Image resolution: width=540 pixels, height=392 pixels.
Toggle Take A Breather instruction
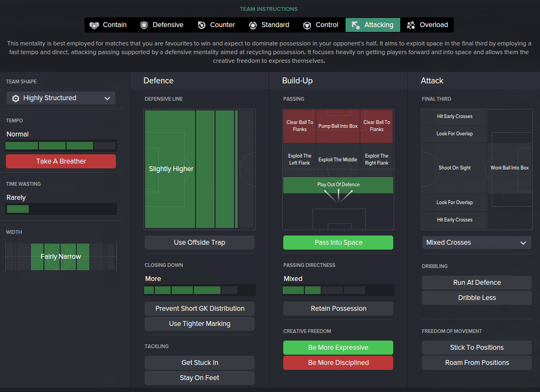click(61, 161)
